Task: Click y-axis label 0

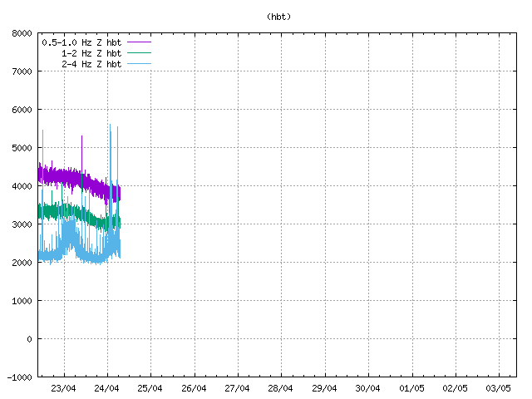Action: (x=30, y=339)
